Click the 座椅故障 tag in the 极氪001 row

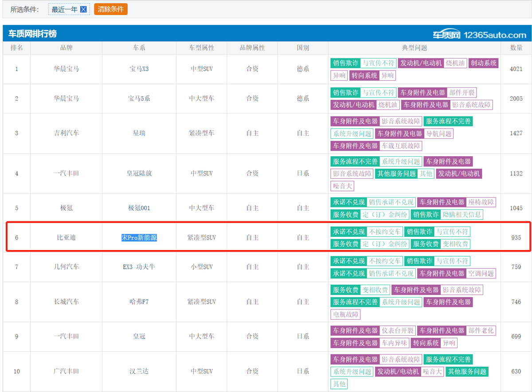tap(481, 202)
